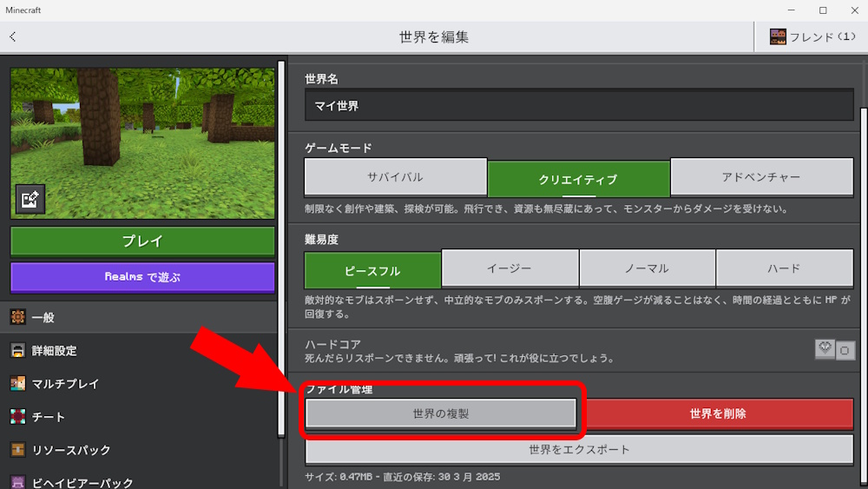Click the リソースパック chest icon
This screenshot has height=489, width=868.
[x=17, y=450]
